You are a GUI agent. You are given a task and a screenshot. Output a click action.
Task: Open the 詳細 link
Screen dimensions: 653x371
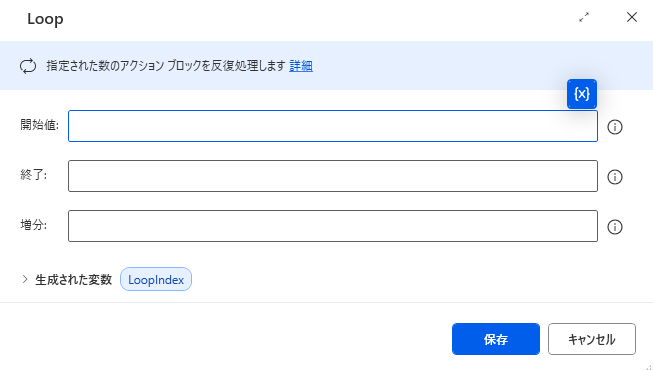pyautogui.click(x=301, y=66)
